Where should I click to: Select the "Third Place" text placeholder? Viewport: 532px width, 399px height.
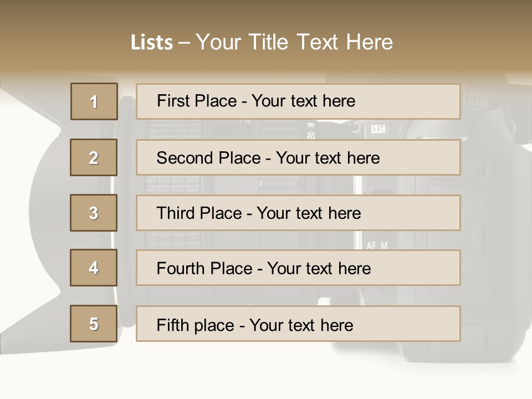pyautogui.click(x=298, y=213)
